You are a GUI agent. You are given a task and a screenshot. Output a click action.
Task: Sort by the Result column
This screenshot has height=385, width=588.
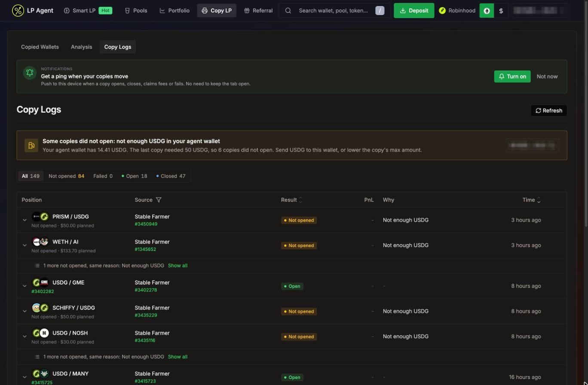click(x=292, y=200)
